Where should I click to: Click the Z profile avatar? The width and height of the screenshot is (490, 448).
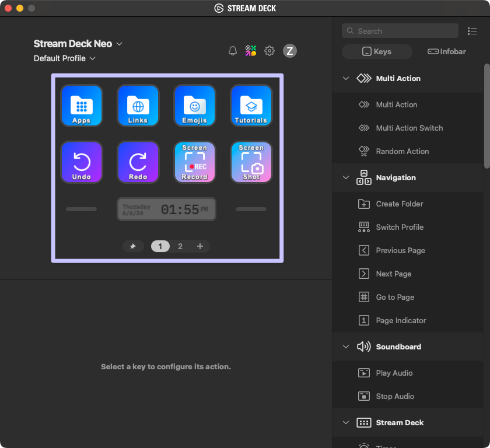pos(290,51)
